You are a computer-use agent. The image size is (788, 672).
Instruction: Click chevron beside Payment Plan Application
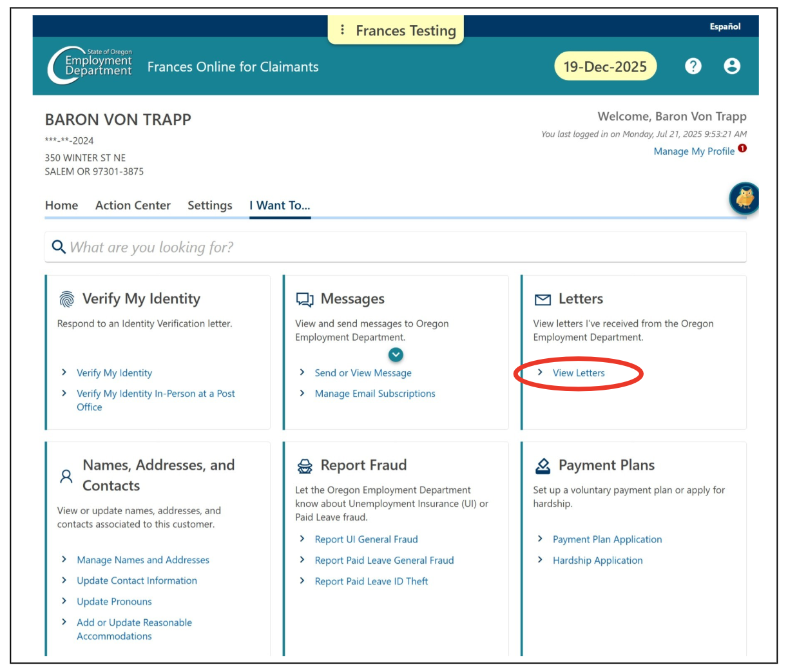click(540, 539)
